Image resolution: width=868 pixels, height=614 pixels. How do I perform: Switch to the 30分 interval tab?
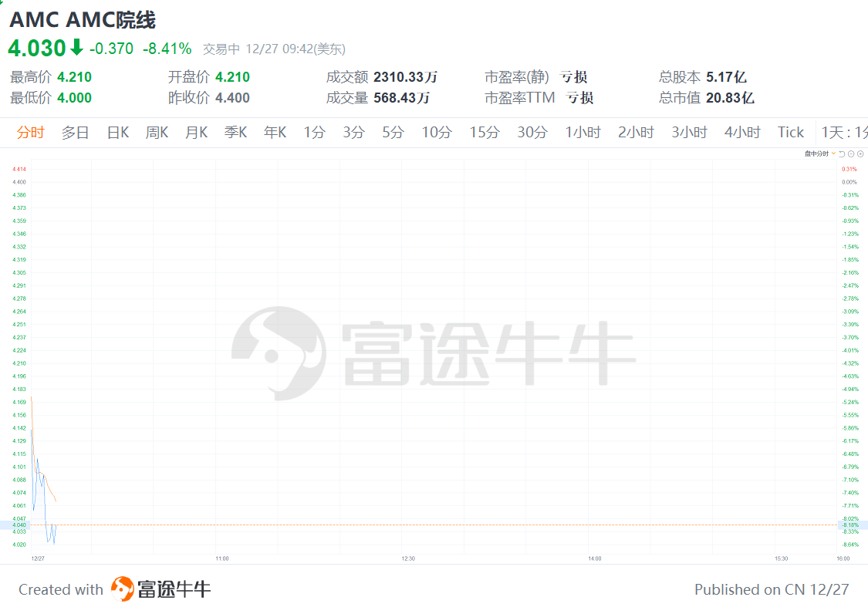[532, 133]
